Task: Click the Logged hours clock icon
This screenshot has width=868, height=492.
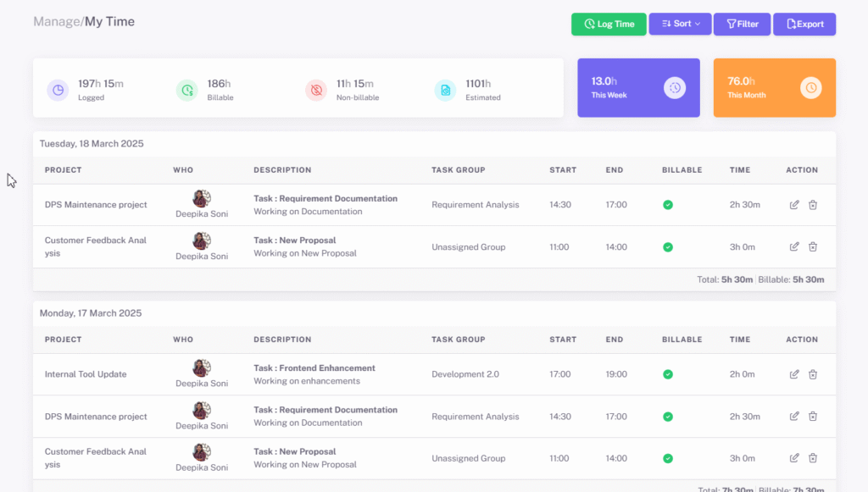Action: point(58,90)
